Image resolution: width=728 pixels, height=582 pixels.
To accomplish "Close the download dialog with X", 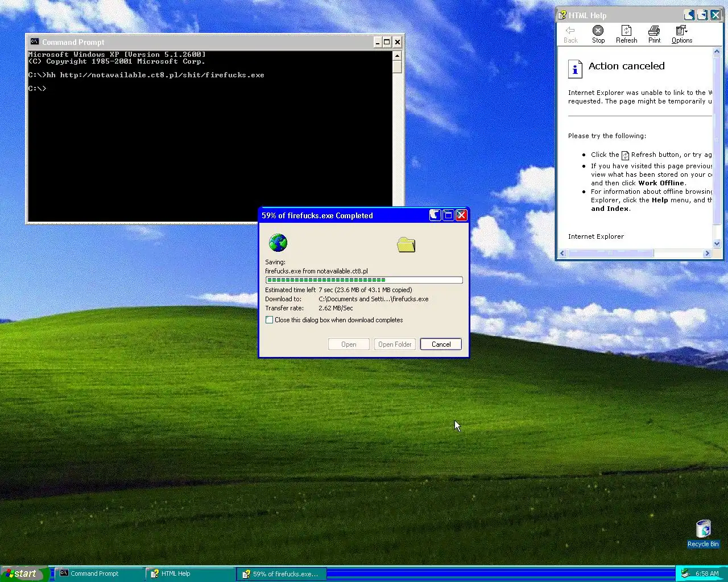I will click(x=461, y=215).
